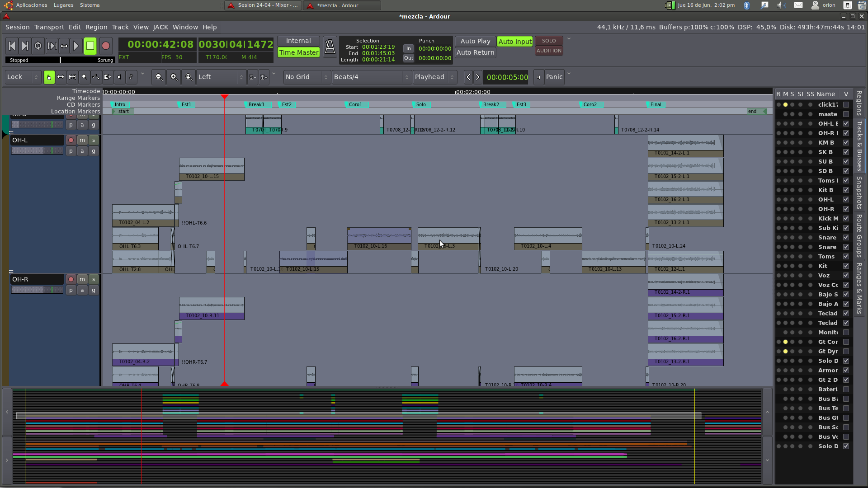Select the Zoom range magnifier tool
868x488 pixels.
[84, 77]
